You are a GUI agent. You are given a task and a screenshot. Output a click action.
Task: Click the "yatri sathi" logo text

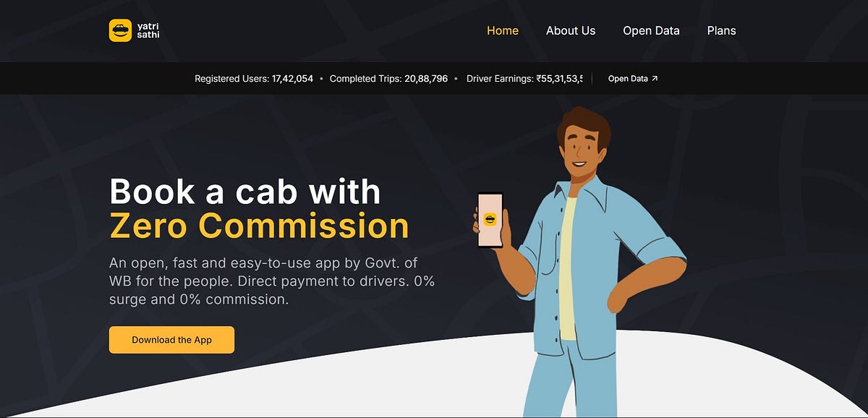tap(148, 30)
